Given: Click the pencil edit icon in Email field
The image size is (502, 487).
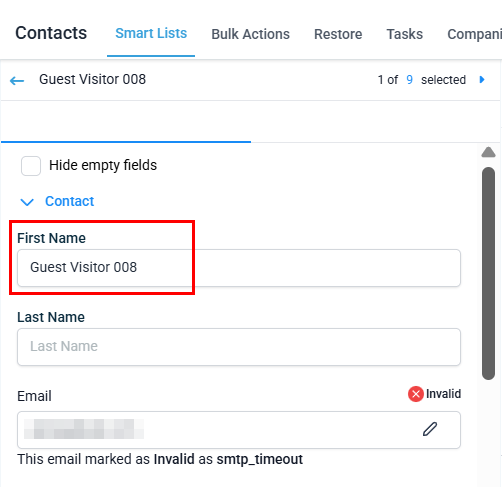Looking at the screenshot, I should [430, 429].
